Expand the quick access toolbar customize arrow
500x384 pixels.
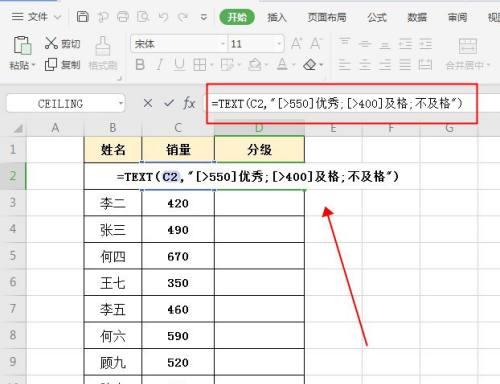tap(204, 17)
